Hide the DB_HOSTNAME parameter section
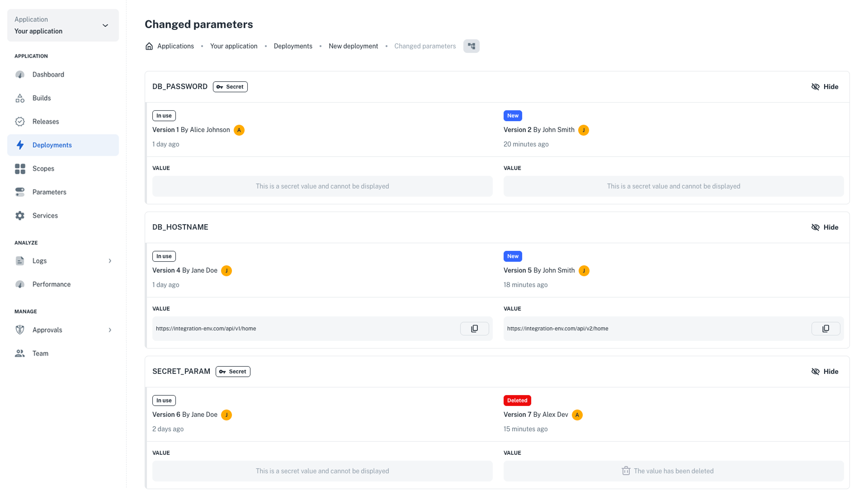Image resolution: width=868 pixels, height=495 pixels. (825, 227)
